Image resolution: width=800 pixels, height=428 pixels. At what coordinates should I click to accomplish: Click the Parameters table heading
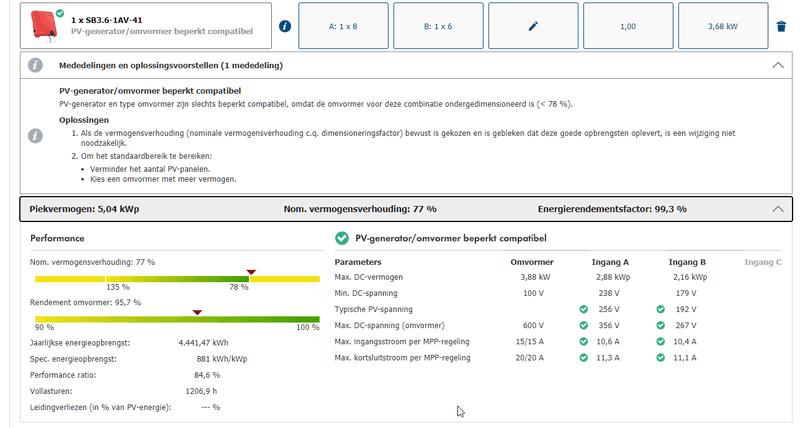(358, 262)
